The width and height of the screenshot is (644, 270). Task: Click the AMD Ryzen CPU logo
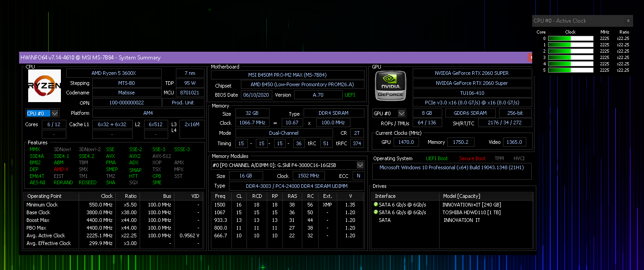[45, 85]
